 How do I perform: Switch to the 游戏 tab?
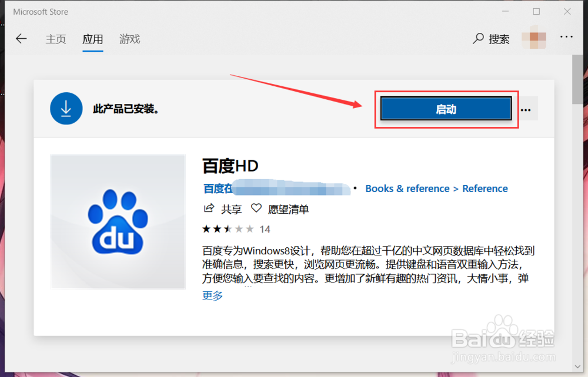pos(130,39)
